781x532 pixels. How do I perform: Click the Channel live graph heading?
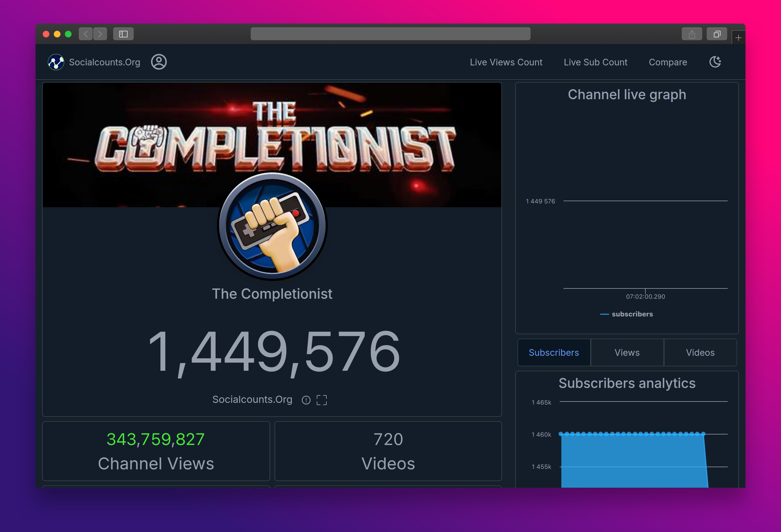(x=627, y=95)
